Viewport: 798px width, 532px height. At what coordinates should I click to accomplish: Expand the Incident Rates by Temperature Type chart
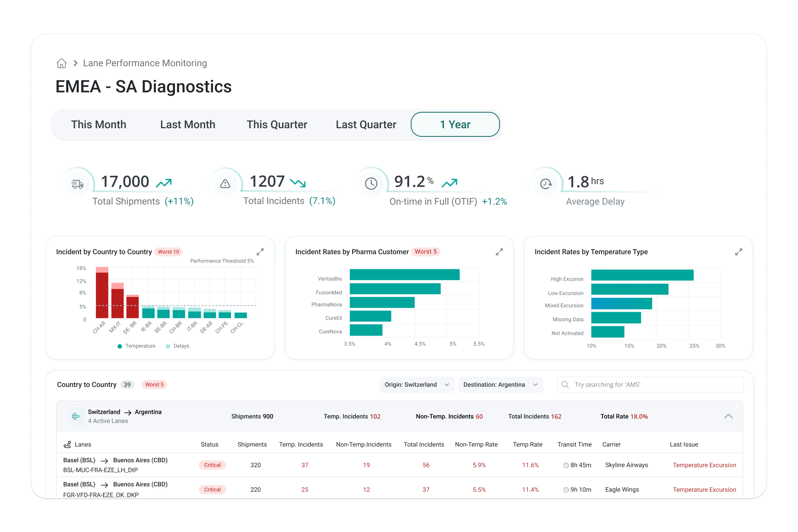[x=738, y=252]
